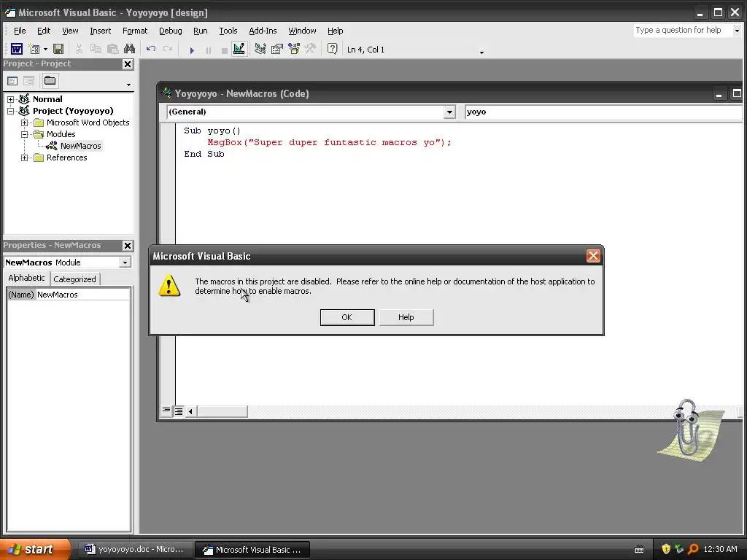The width and height of the screenshot is (747, 560).
Task: Click the yoyo procedure combo box
Action: click(602, 112)
